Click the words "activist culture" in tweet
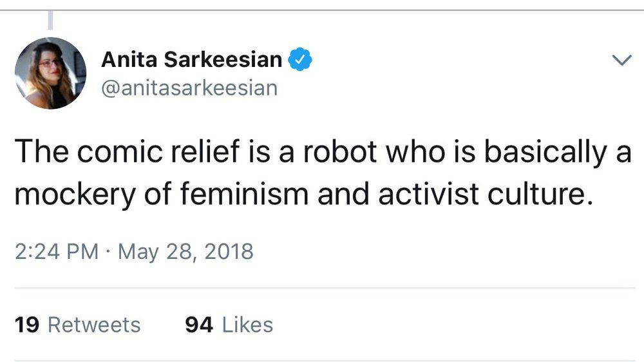 tap(484, 195)
